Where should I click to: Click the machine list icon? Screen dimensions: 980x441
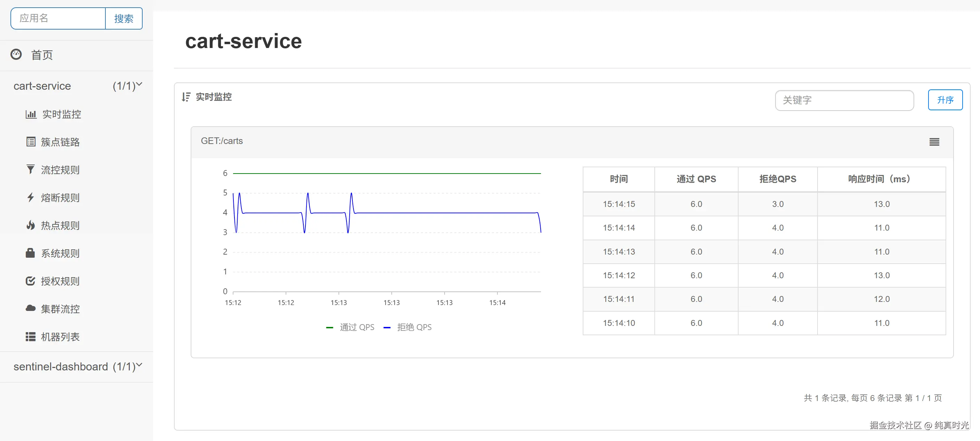30,337
